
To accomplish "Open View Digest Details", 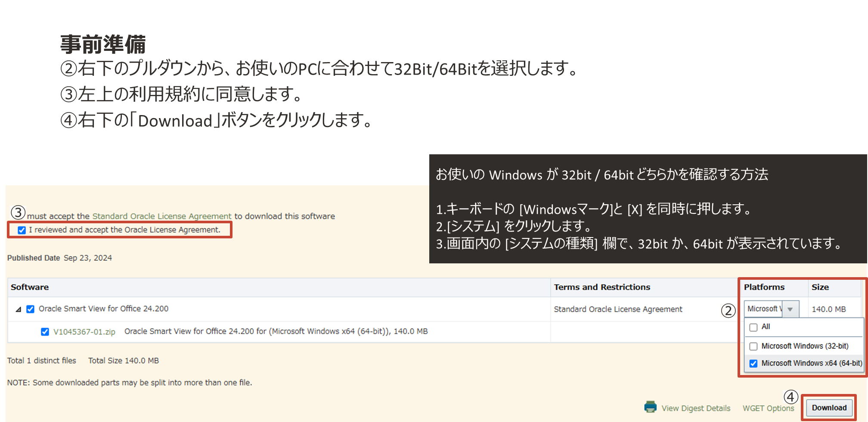I will (x=696, y=408).
